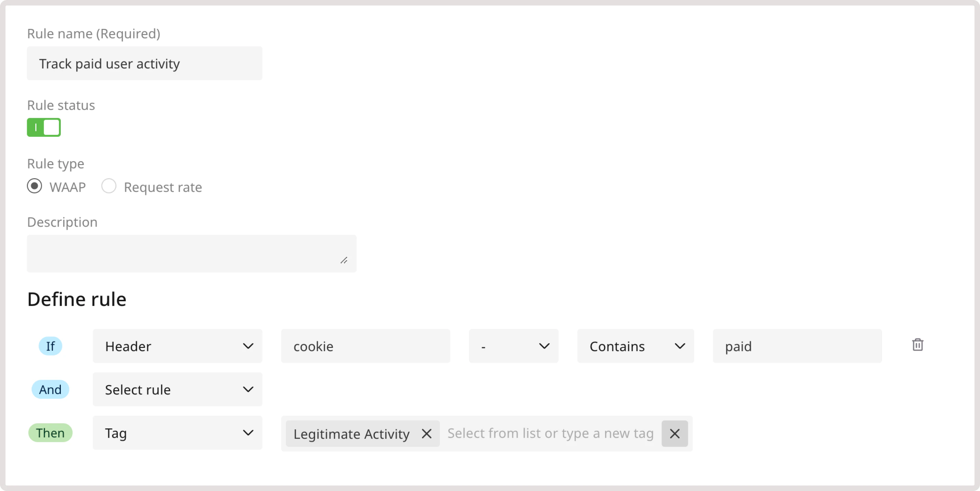This screenshot has height=491, width=980.
Task: Select the Request rate rule type
Action: point(109,186)
